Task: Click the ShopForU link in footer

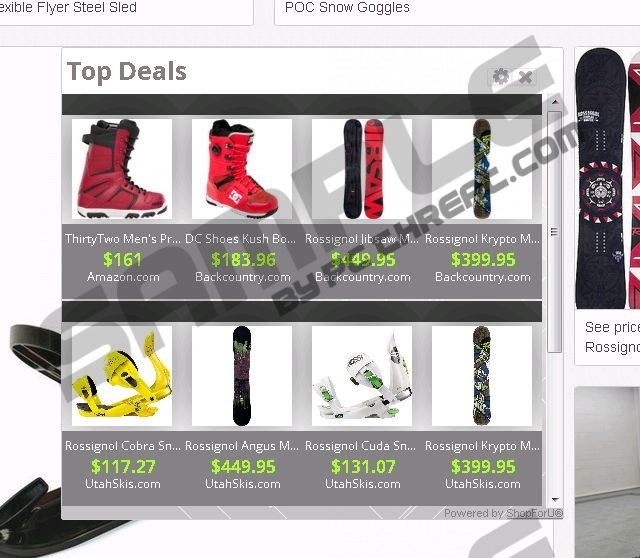Action: point(535,513)
